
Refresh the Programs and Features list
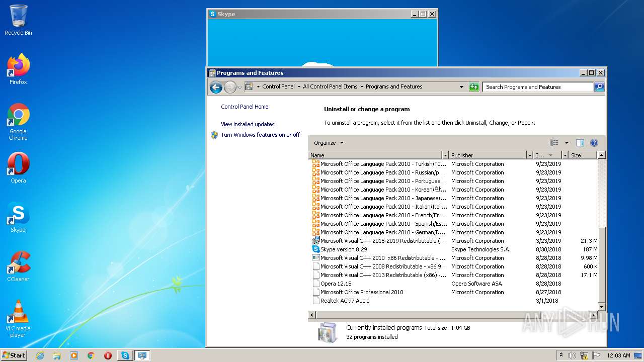[x=474, y=87]
